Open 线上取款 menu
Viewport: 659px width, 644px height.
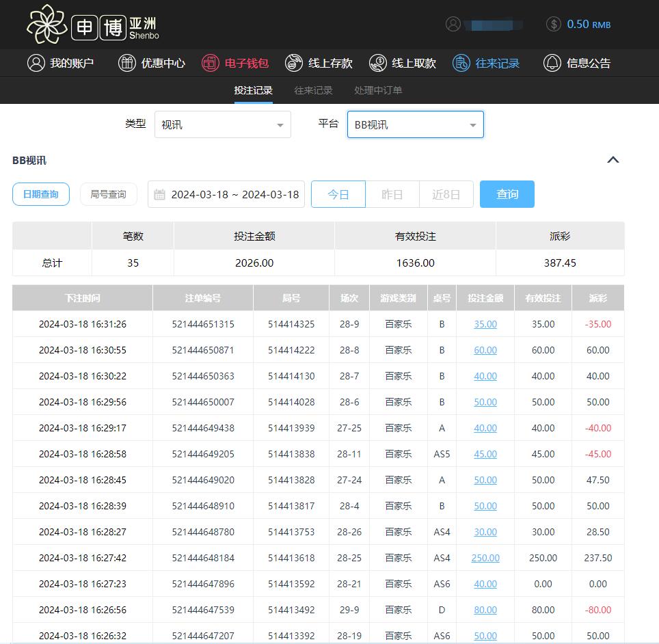[x=403, y=63]
